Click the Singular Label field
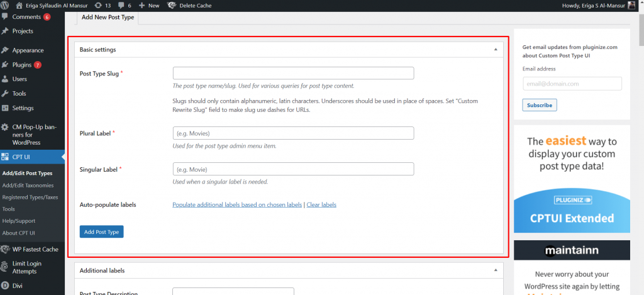The width and height of the screenshot is (644, 295). tap(293, 169)
